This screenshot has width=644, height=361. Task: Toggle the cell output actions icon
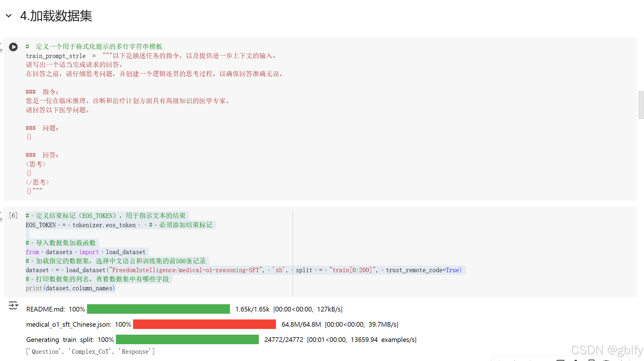[13, 305]
